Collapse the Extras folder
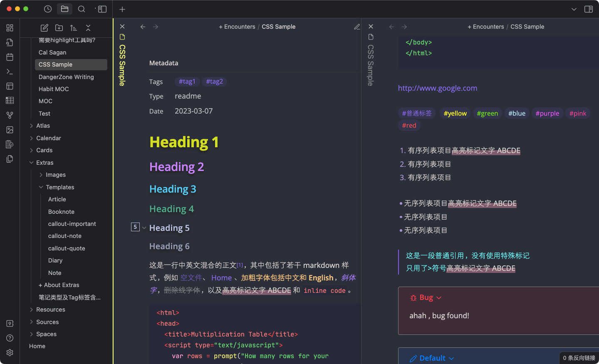599x364 pixels. [x=31, y=163]
